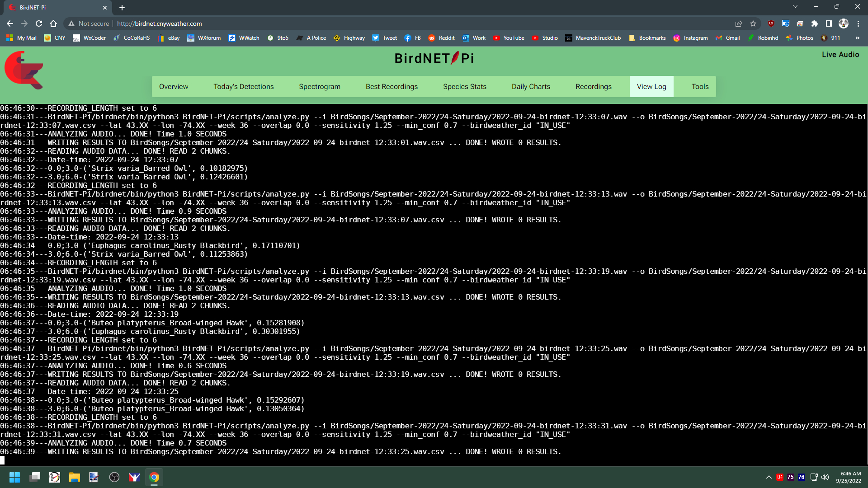This screenshot has height=488, width=868.
Task: Reload the BirdNET-Pi page
Action: [x=39, y=23]
